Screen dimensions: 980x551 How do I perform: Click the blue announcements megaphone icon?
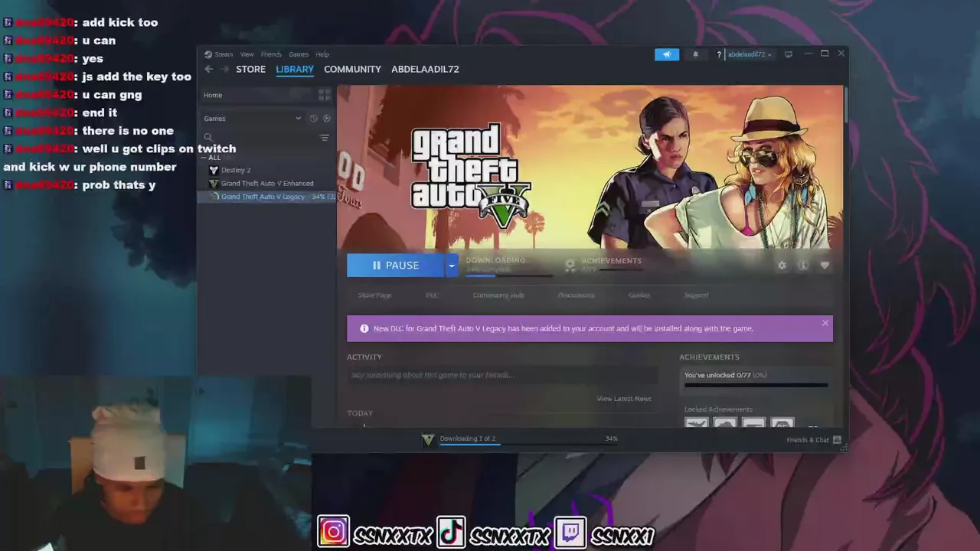pyautogui.click(x=667, y=54)
